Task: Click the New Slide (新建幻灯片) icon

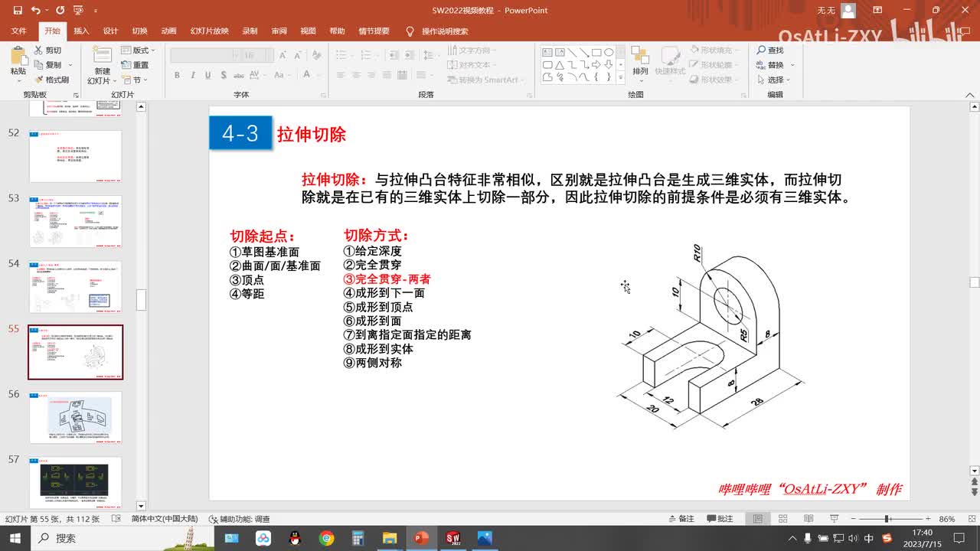Action: pos(102,55)
